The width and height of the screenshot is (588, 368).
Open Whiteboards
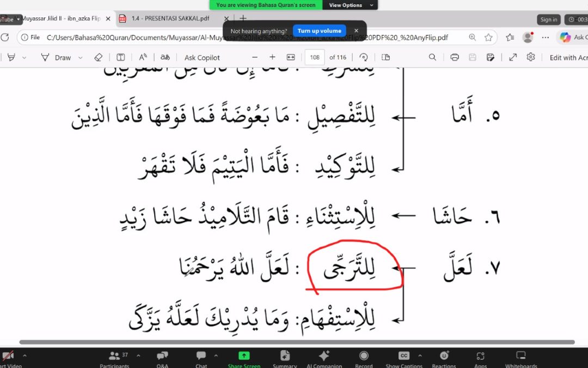[521, 359]
